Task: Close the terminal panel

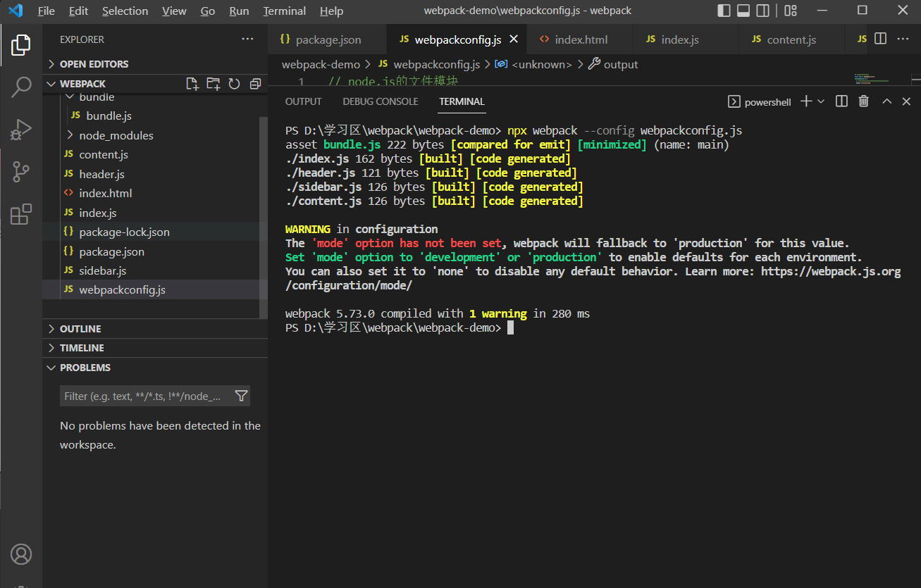Action: coord(907,101)
